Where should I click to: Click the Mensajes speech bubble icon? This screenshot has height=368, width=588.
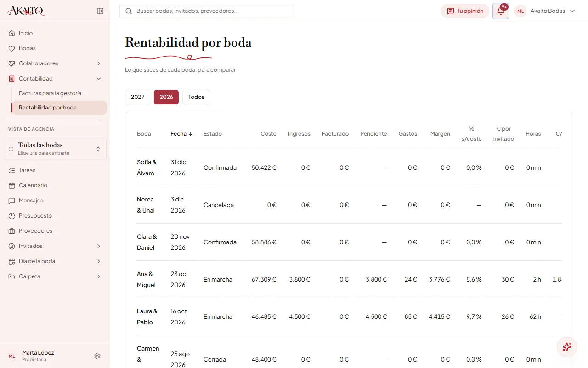tap(12, 201)
